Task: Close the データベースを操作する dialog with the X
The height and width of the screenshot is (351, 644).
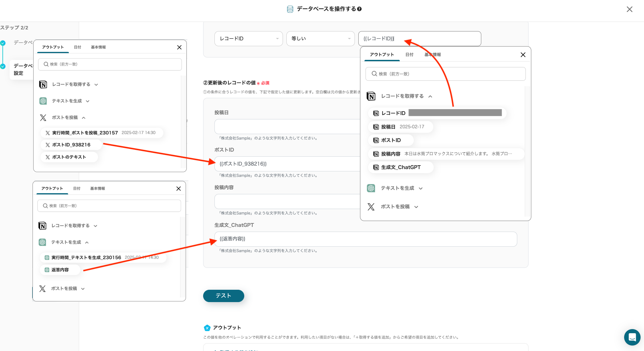Action: tap(630, 9)
